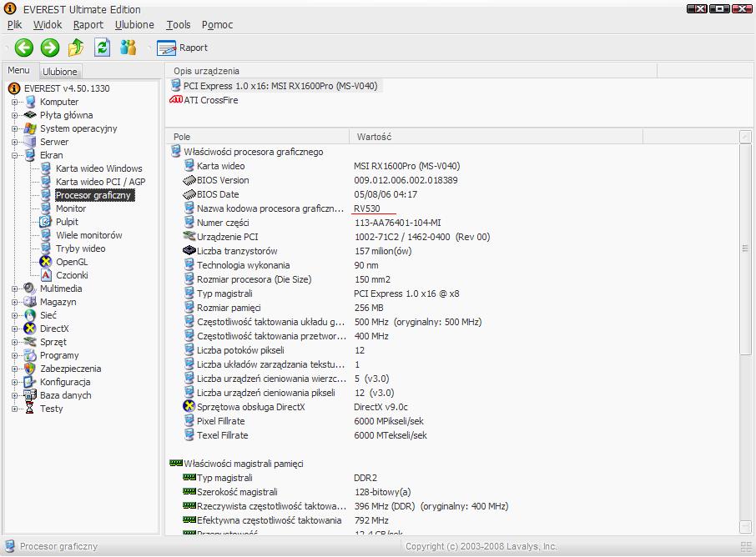Click the Refresh toolbar icon
756x557 pixels.
coord(102,48)
